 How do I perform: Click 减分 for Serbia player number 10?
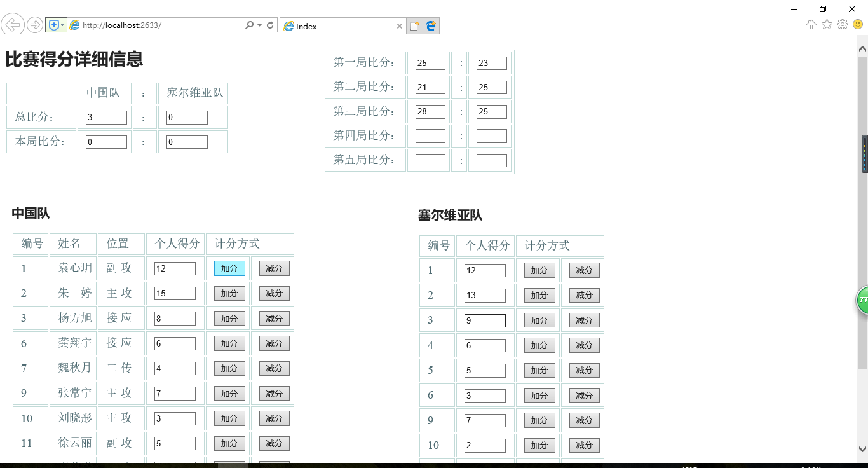[x=584, y=445]
